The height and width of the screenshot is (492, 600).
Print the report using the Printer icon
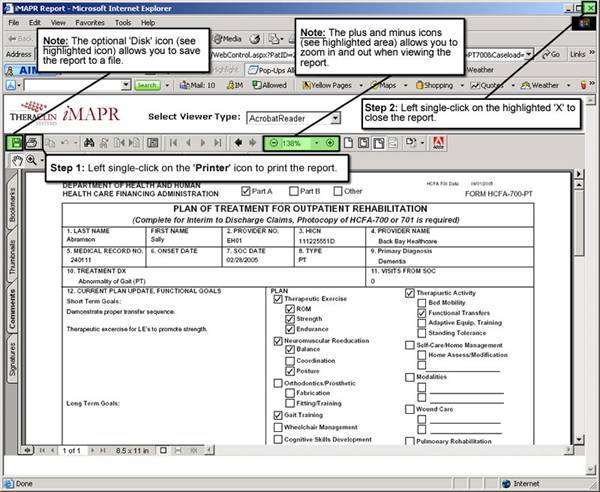(33, 143)
